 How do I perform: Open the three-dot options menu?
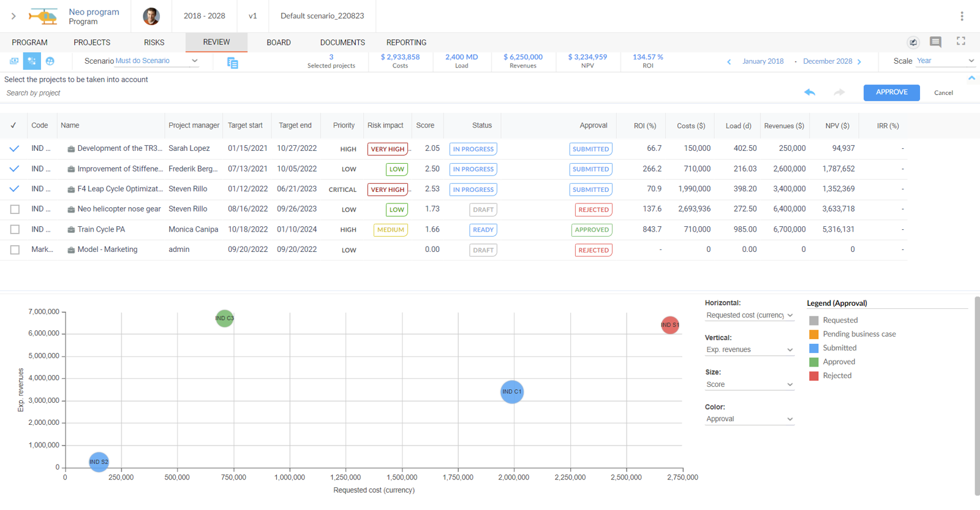click(x=962, y=16)
